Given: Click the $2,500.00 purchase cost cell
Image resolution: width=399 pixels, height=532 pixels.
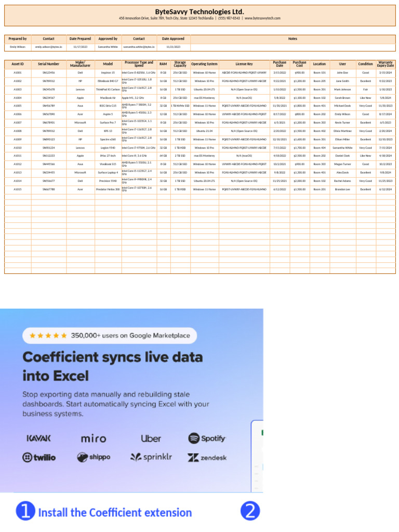Looking at the screenshot, I should click(x=300, y=156).
